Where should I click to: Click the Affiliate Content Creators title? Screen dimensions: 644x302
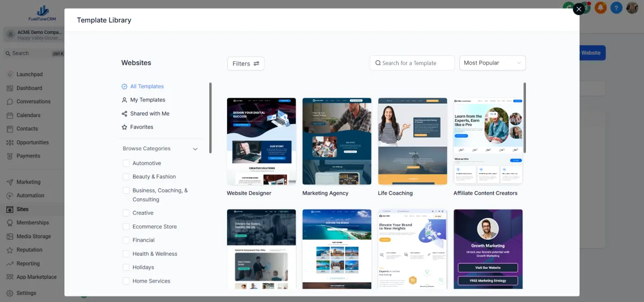pyautogui.click(x=486, y=193)
